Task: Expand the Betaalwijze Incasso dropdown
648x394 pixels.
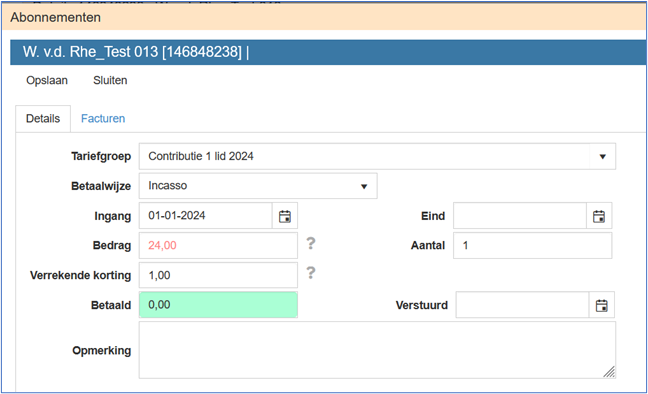Action: click(x=258, y=186)
